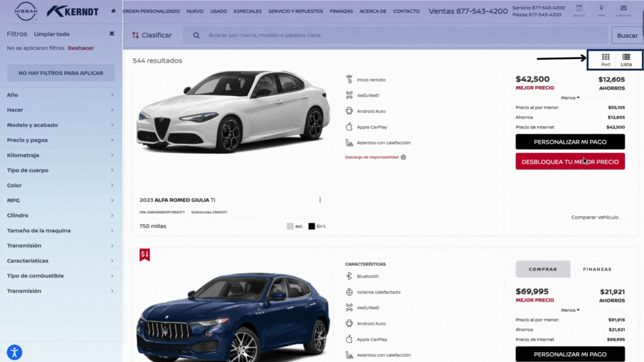Click Alfa Romeo Android Auto icon
The image size is (644, 362).
pos(349,111)
